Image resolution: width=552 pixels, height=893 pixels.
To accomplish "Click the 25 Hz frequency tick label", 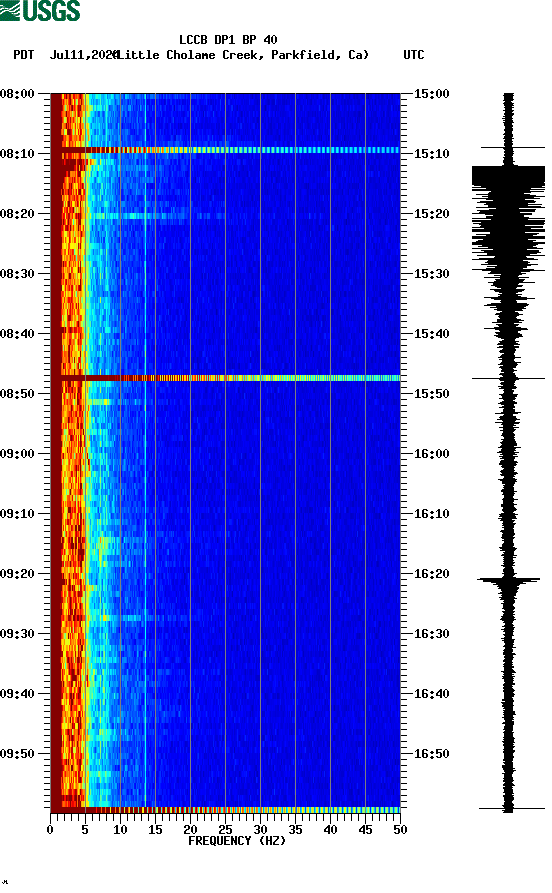I will click(x=225, y=830).
